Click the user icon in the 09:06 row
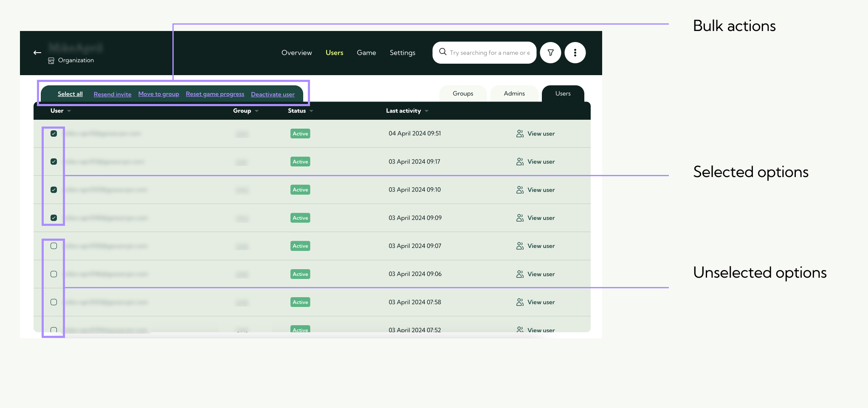Viewport: 868px width, 408px height. 520,274
